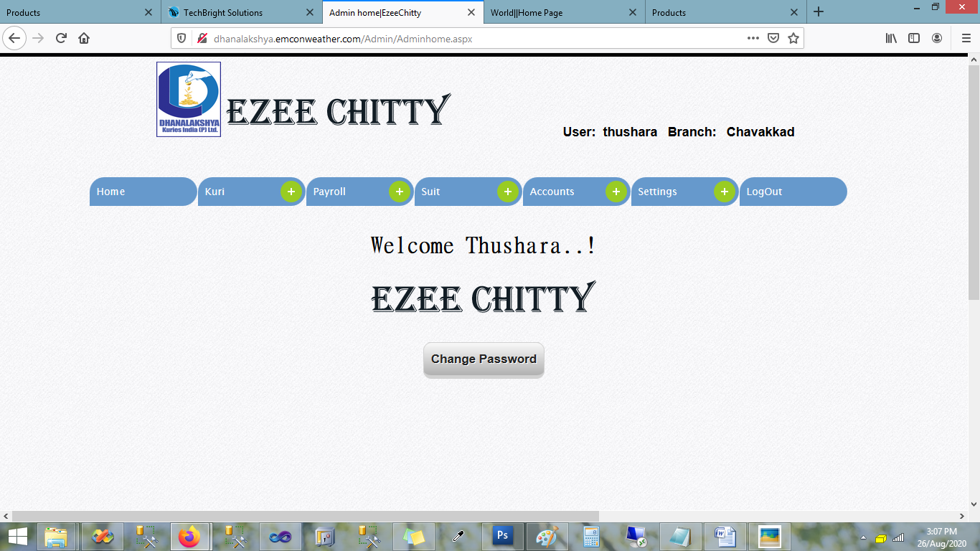Open Firefox library icon
Screen dimensions: 980x551
pos(891,38)
